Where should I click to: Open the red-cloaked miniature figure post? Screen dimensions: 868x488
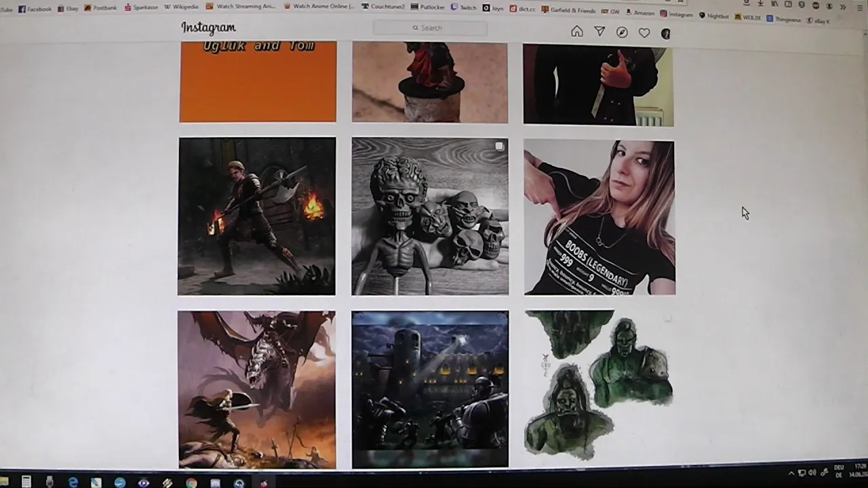coord(430,83)
